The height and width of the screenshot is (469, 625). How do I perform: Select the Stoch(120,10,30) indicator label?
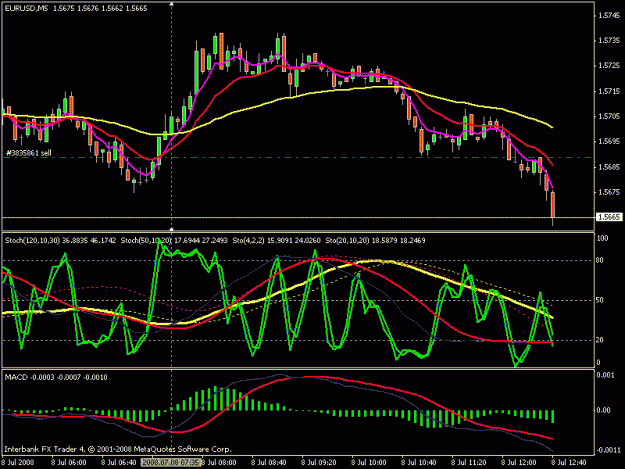[32, 240]
